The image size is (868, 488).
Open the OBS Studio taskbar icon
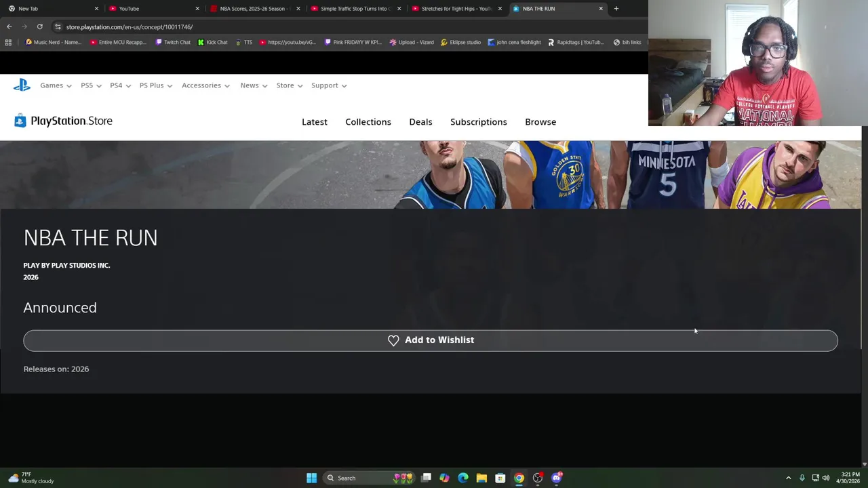point(538,478)
